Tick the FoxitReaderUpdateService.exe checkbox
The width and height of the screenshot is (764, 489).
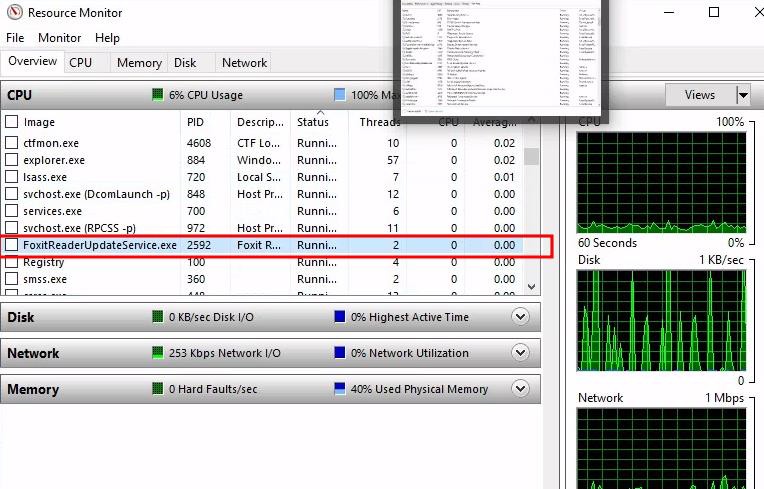coord(12,245)
